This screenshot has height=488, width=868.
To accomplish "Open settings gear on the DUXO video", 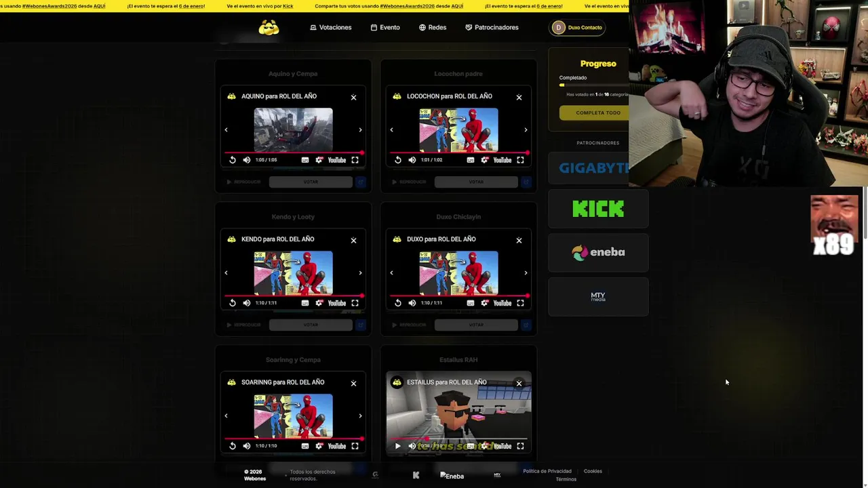I will tap(484, 303).
